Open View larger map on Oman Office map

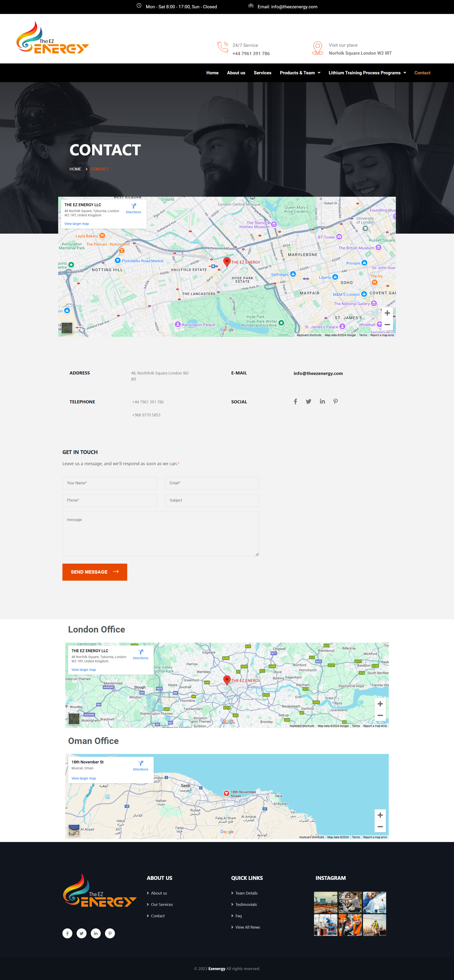[x=83, y=778]
